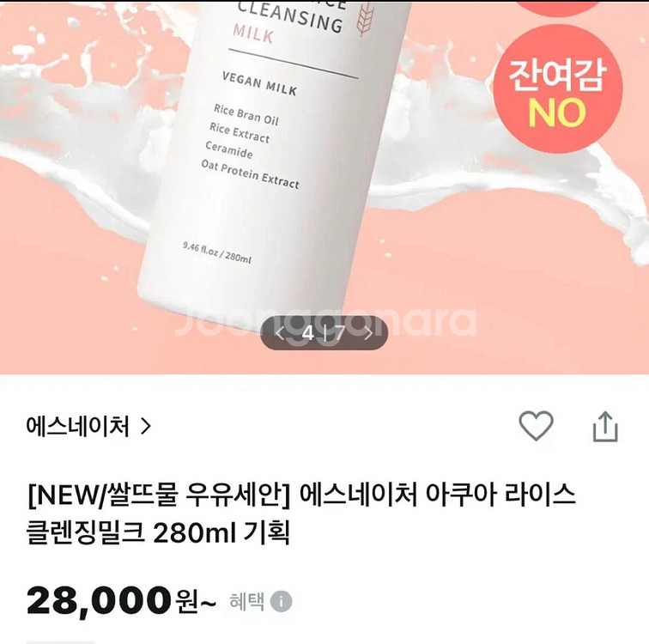Viewport: 649px width, 644px height.
Task: Select the 4 | 7 image counter pill
Action: [x=324, y=333]
